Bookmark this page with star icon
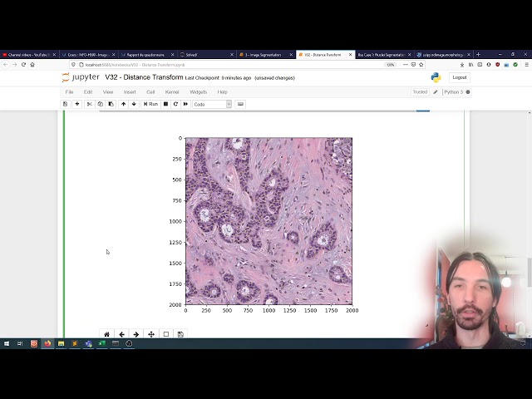The width and height of the screenshot is (532, 399). [x=421, y=65]
